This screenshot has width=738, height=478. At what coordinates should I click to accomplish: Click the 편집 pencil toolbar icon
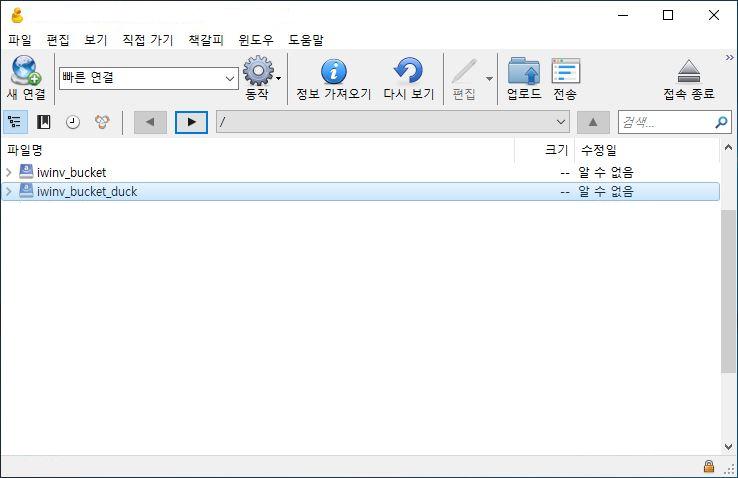pos(464,72)
